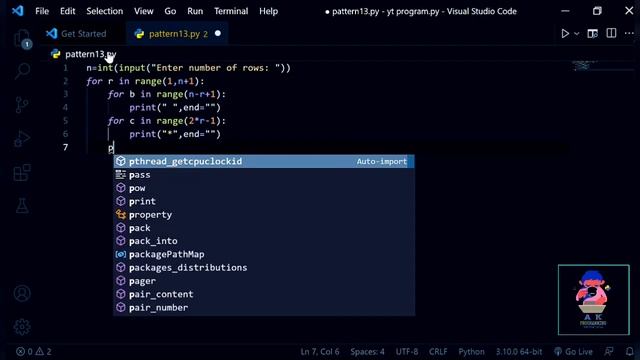Select the pair_content suggestion

click(264, 294)
